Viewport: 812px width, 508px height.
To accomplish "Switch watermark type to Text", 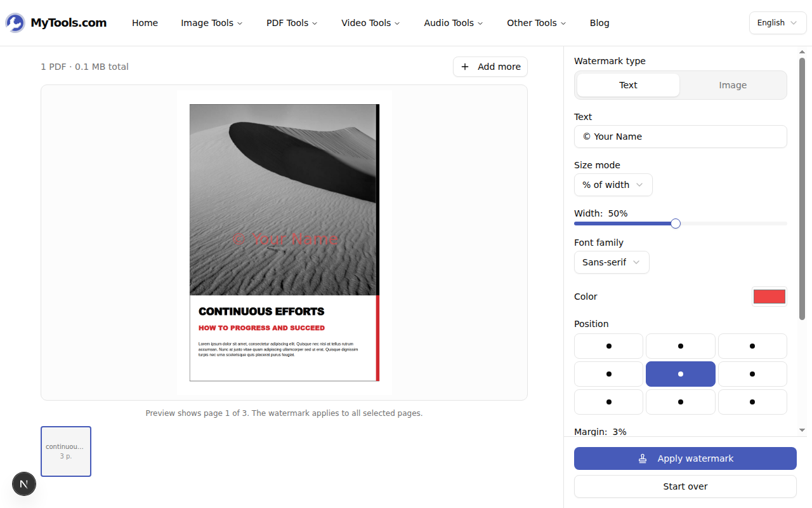I will coord(628,85).
